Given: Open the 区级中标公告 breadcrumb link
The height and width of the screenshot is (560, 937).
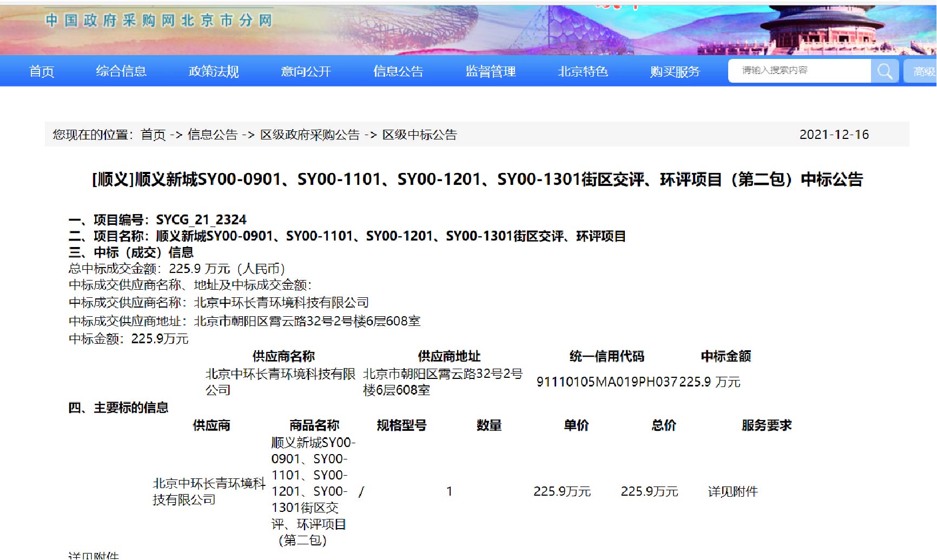Looking at the screenshot, I should coord(420,135).
